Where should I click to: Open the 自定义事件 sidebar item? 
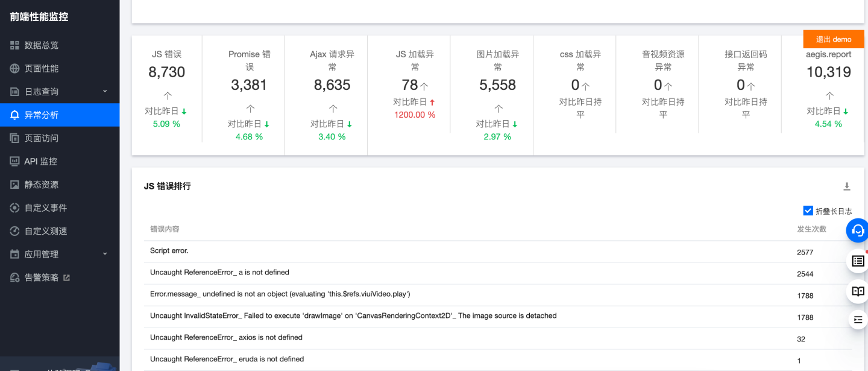point(45,208)
